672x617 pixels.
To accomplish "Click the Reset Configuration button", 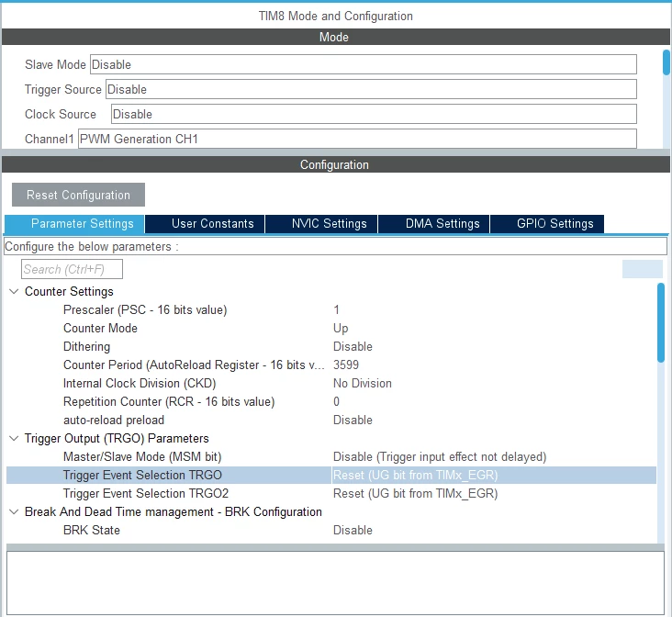I will pyautogui.click(x=78, y=195).
